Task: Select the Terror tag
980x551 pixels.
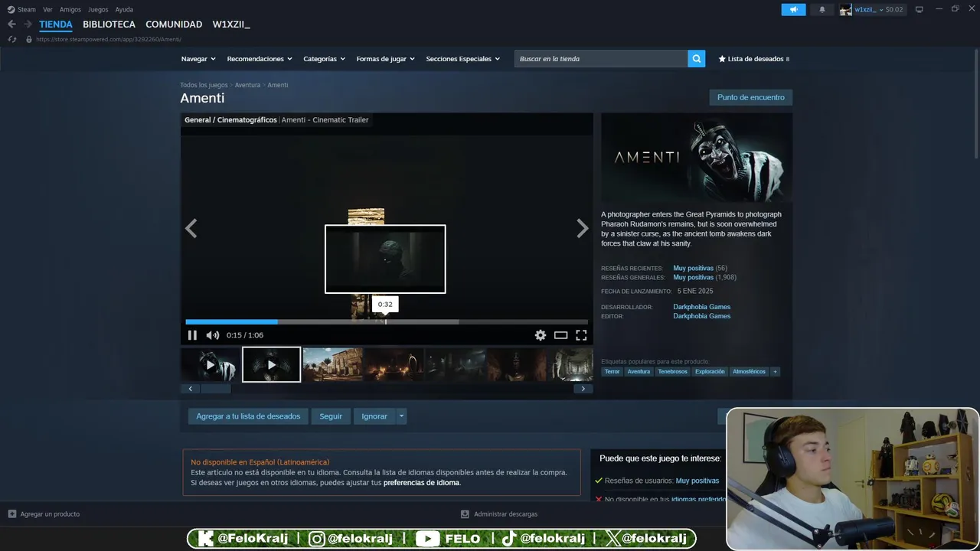Action: [x=612, y=372]
